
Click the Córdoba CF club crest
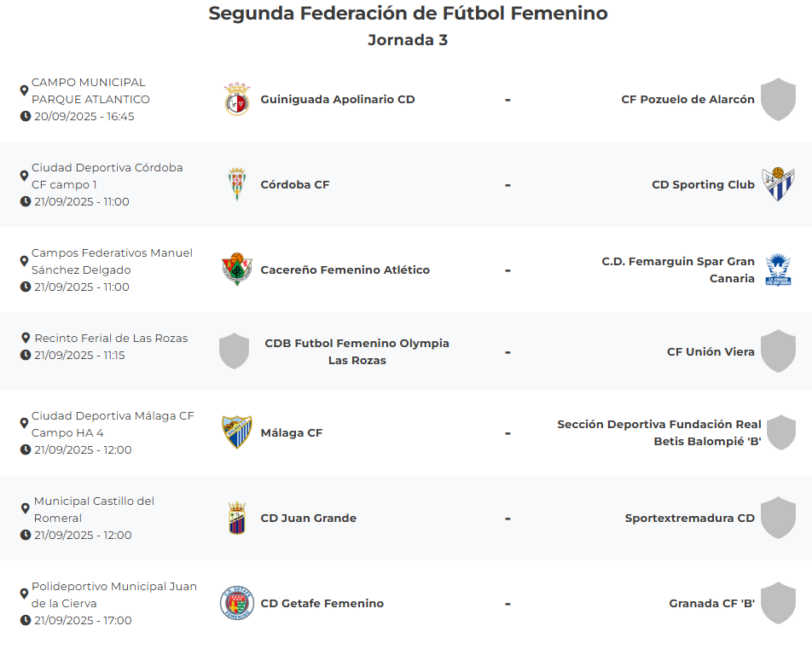tap(236, 185)
